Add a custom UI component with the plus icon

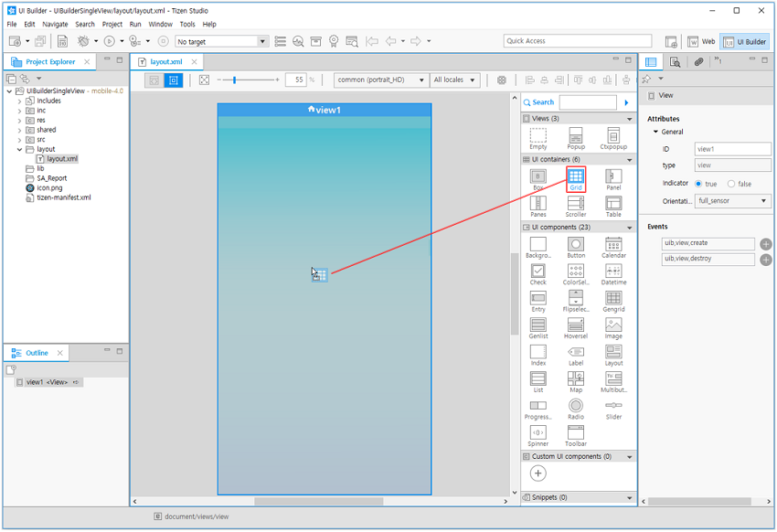(x=538, y=473)
